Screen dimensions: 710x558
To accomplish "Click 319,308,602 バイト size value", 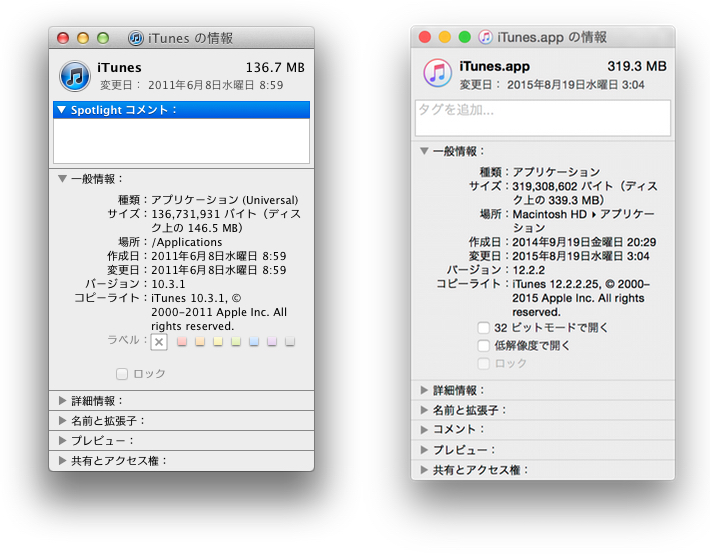I will tap(585, 193).
